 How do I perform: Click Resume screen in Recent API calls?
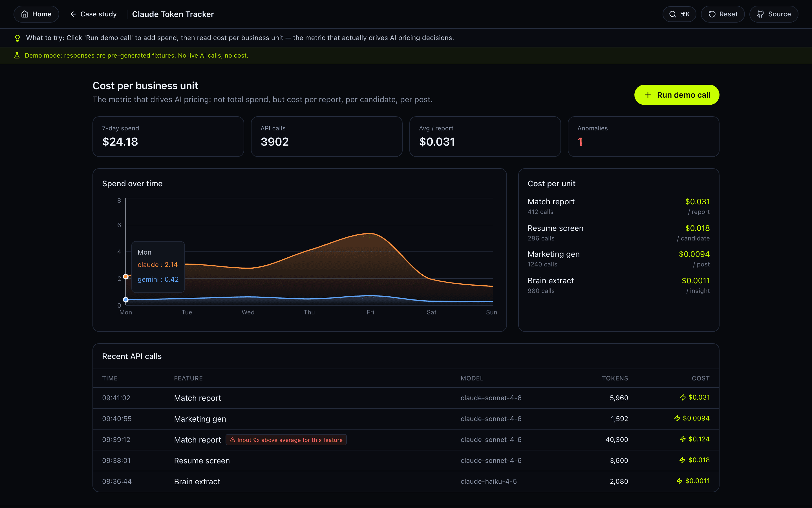tap(202, 460)
